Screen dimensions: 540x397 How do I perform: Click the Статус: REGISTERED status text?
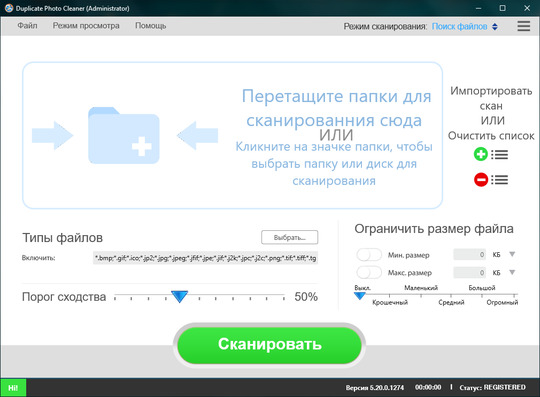coord(492,387)
